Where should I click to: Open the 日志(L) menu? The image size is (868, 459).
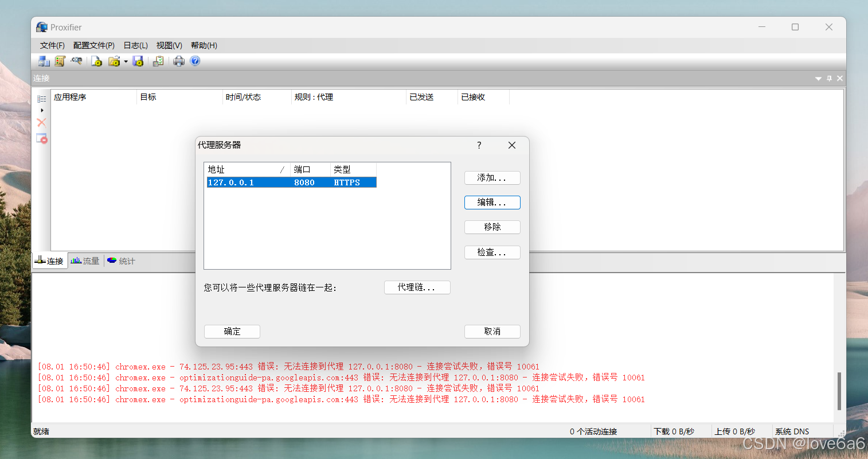pos(136,45)
